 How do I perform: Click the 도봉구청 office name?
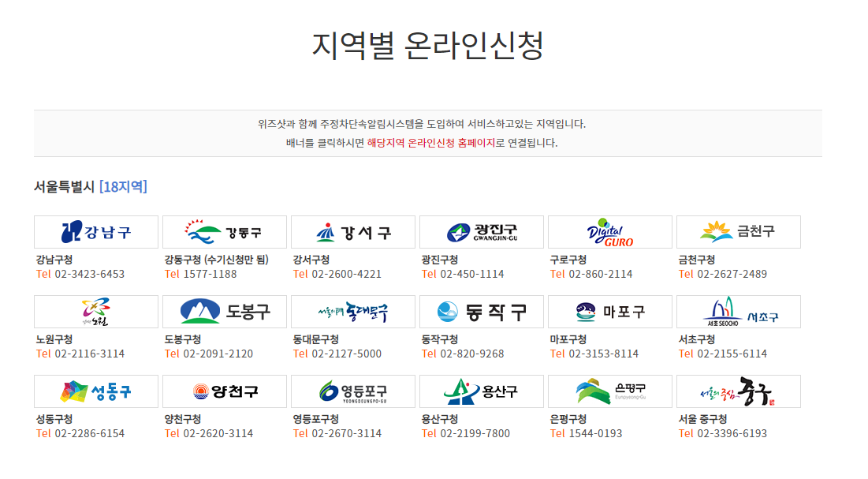pos(183,339)
